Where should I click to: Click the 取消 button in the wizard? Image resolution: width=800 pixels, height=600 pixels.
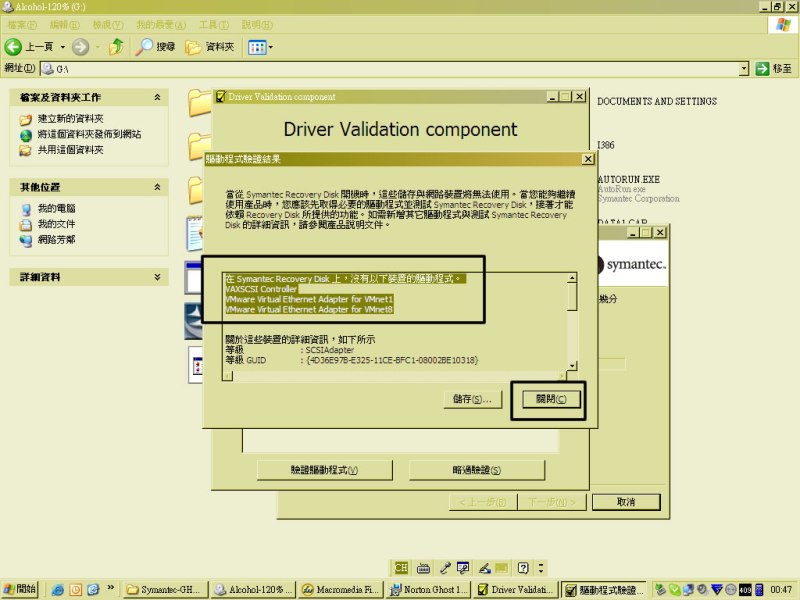coord(626,502)
